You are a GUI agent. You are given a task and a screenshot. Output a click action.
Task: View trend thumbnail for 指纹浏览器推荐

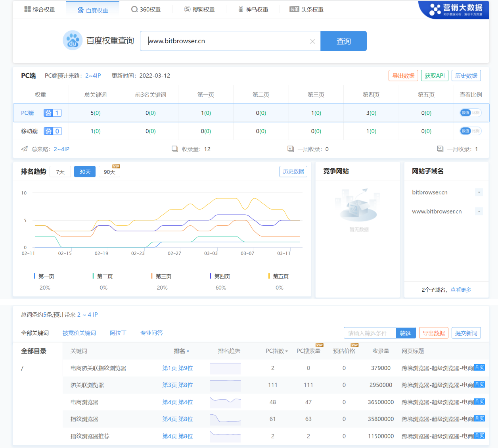point(225,436)
